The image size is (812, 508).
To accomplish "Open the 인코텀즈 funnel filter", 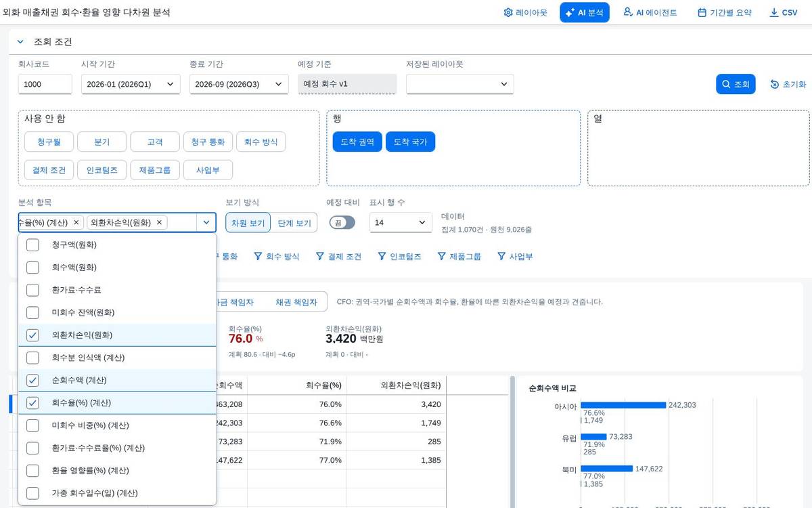I will (x=400, y=257).
